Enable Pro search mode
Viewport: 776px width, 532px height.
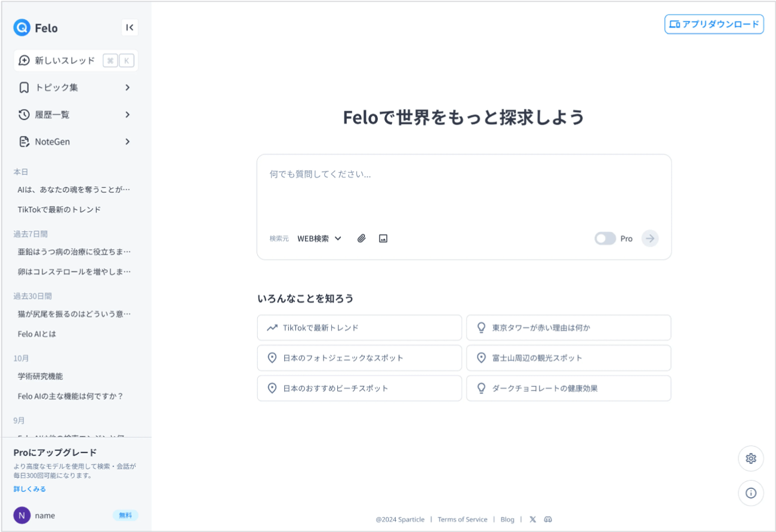click(605, 238)
